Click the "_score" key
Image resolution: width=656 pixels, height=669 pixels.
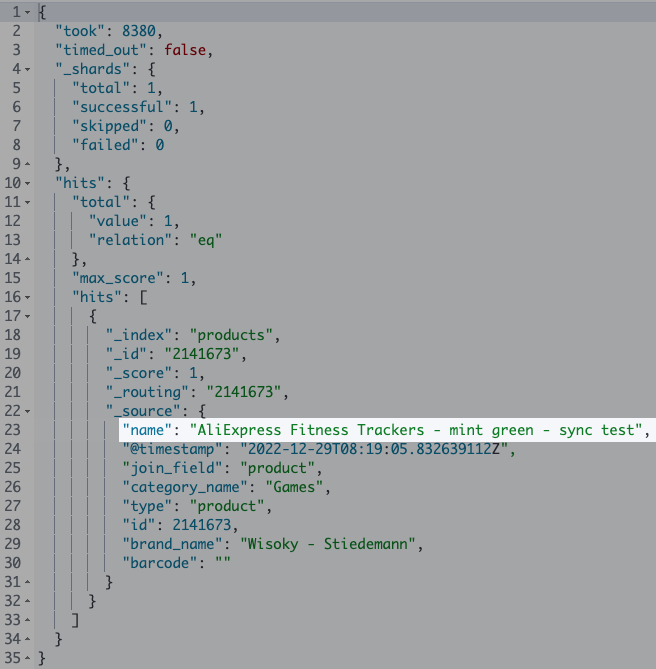138,373
